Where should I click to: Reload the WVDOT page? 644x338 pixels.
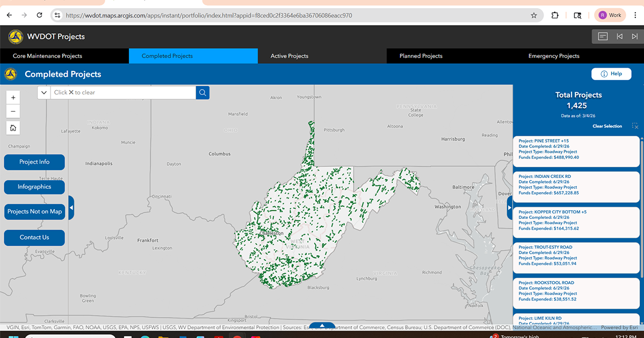[x=39, y=15]
